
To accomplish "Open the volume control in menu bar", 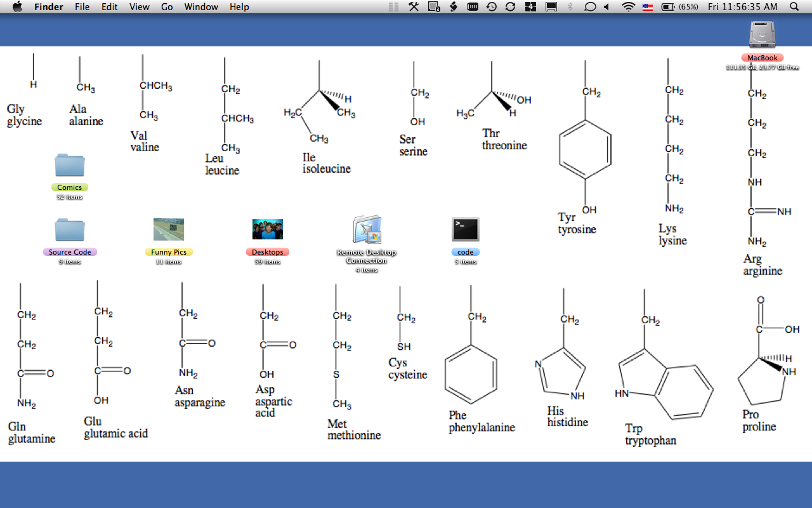I will coord(606,7).
